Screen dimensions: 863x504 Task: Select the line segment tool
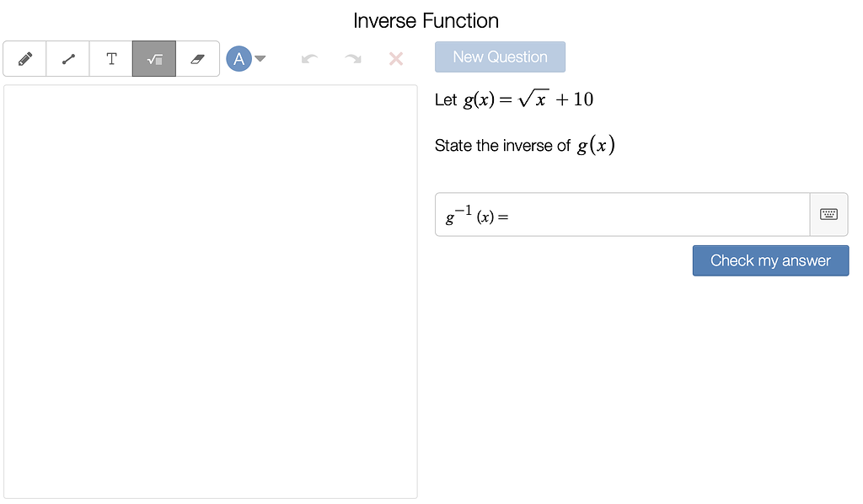tap(67, 58)
